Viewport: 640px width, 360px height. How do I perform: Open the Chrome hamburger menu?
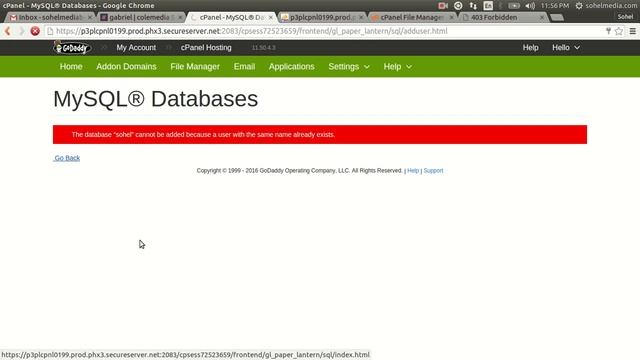click(x=633, y=31)
